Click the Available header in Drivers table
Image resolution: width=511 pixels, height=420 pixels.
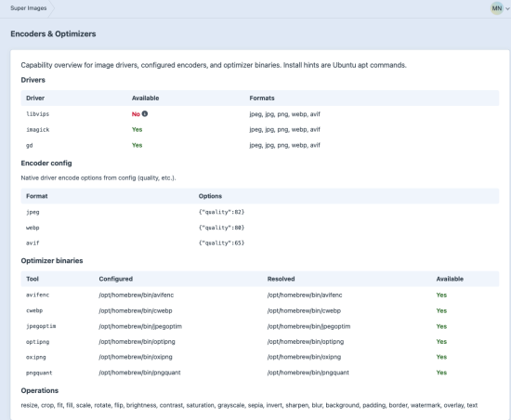[x=145, y=98]
